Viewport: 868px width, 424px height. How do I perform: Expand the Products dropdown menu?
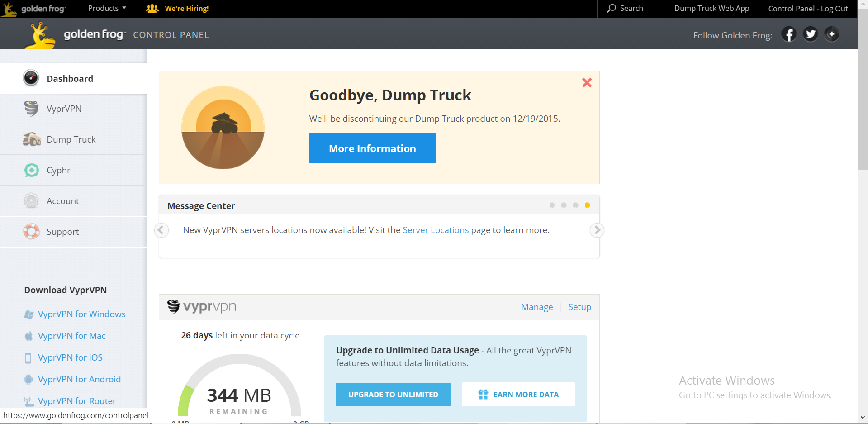coord(107,8)
